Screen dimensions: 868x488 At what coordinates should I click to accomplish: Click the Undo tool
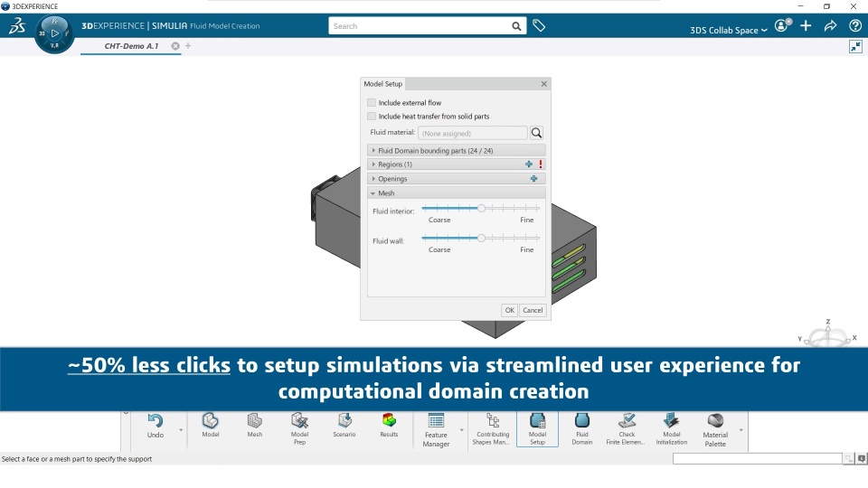[156, 427]
